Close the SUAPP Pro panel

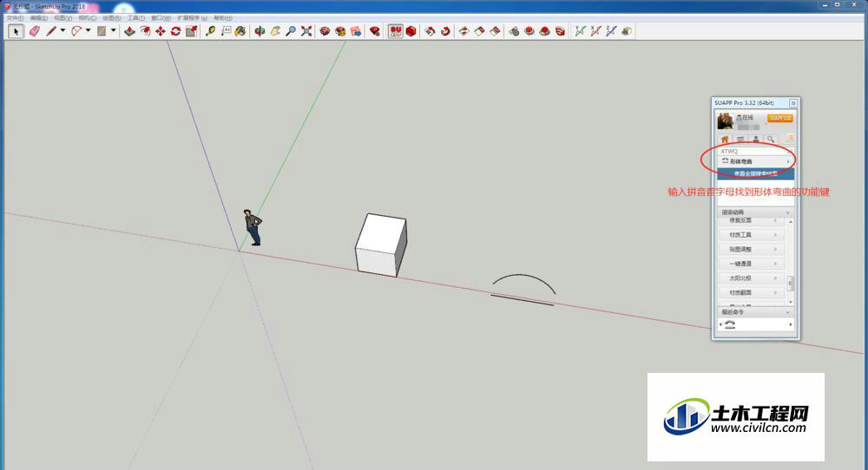click(793, 103)
